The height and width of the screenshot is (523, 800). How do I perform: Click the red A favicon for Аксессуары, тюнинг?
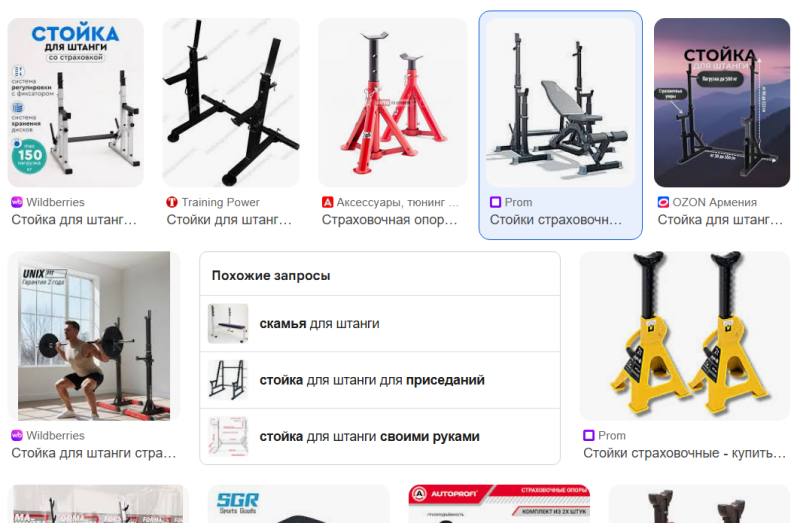click(x=327, y=202)
